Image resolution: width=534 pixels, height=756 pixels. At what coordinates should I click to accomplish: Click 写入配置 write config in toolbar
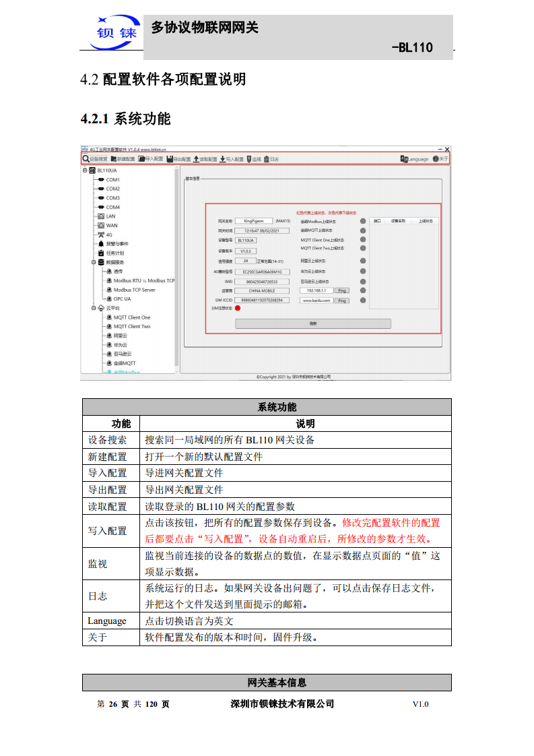pos(232,159)
